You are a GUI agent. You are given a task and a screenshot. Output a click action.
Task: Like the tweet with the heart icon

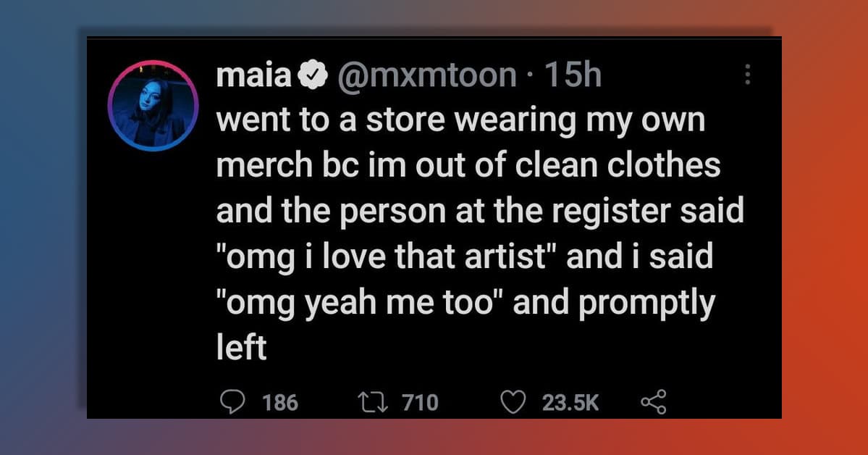pyautogui.click(x=513, y=402)
